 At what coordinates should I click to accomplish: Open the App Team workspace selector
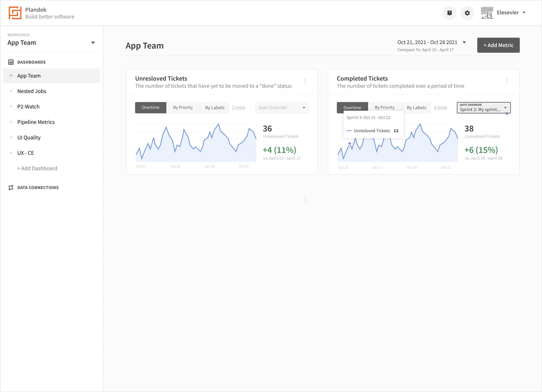tap(51, 43)
